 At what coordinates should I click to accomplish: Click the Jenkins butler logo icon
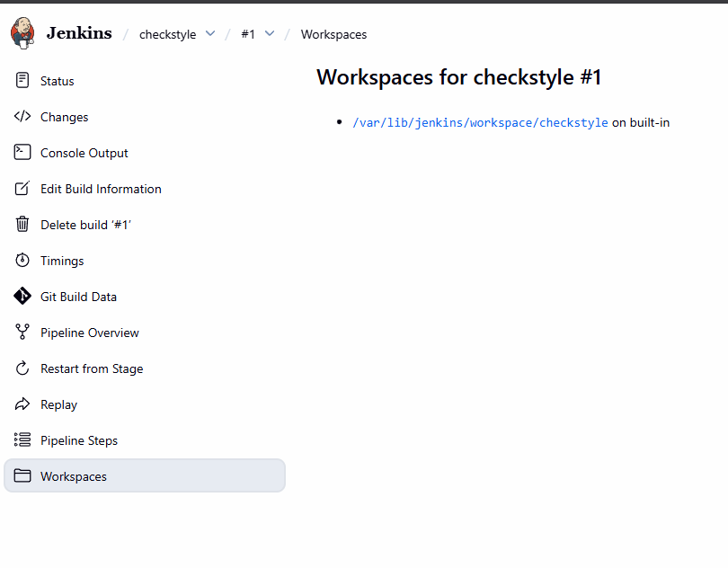(x=22, y=33)
